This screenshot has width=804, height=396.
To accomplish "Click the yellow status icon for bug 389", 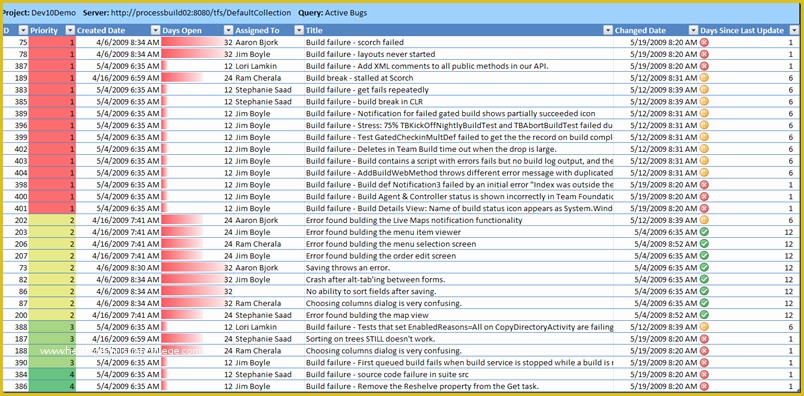I will 705,113.
